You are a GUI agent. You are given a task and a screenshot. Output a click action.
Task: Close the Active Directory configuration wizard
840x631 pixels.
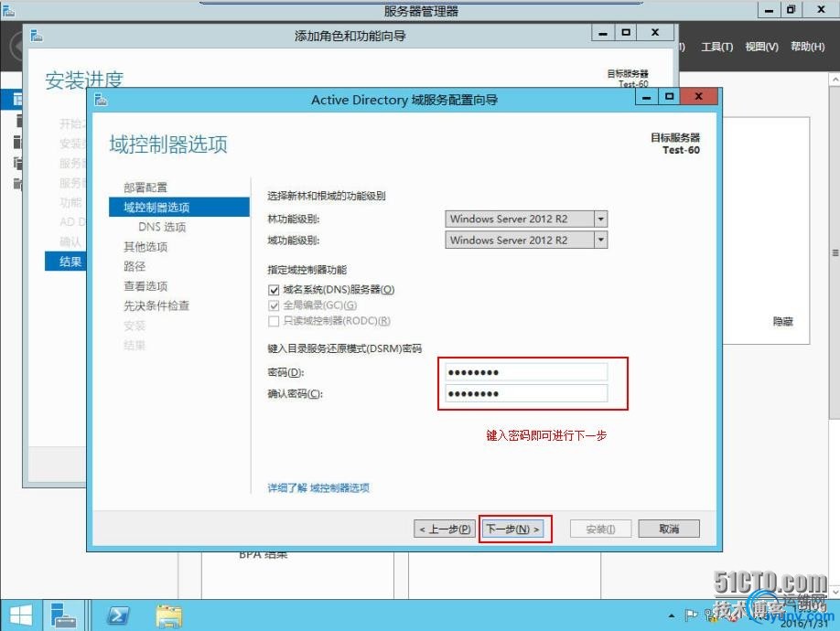tap(698, 96)
